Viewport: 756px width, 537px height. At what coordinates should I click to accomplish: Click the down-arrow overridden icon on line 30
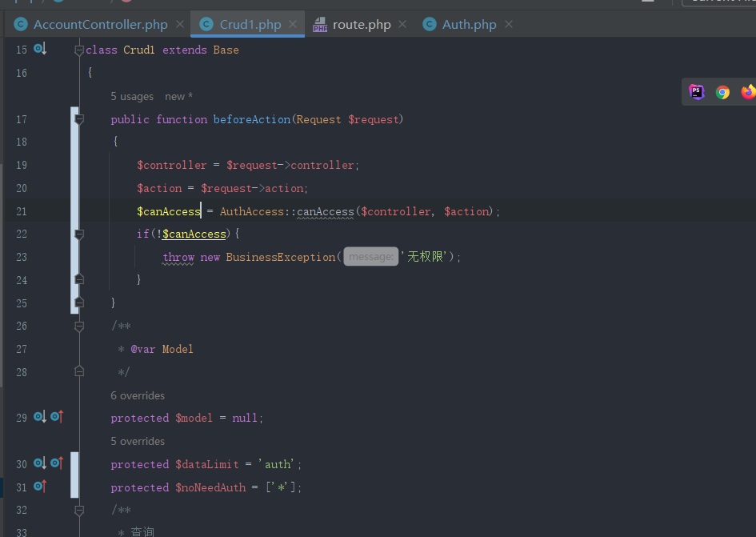coord(40,463)
